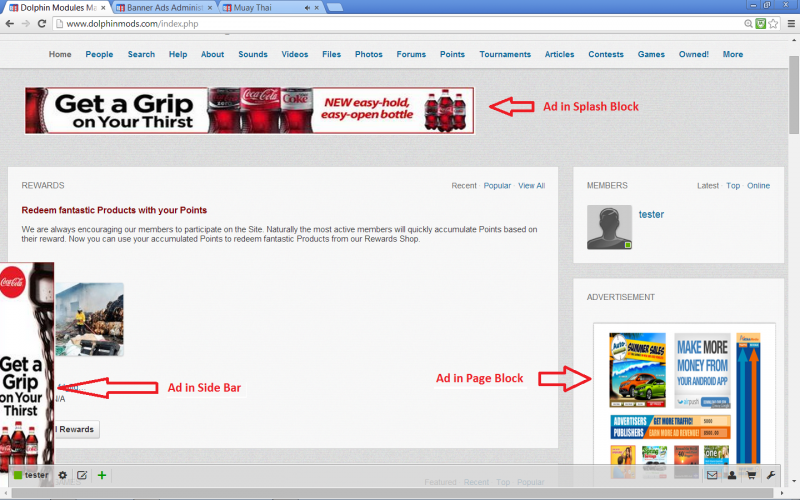Click the person icon in bottom toolbar
This screenshot has width=800, height=500.
[x=732, y=475]
